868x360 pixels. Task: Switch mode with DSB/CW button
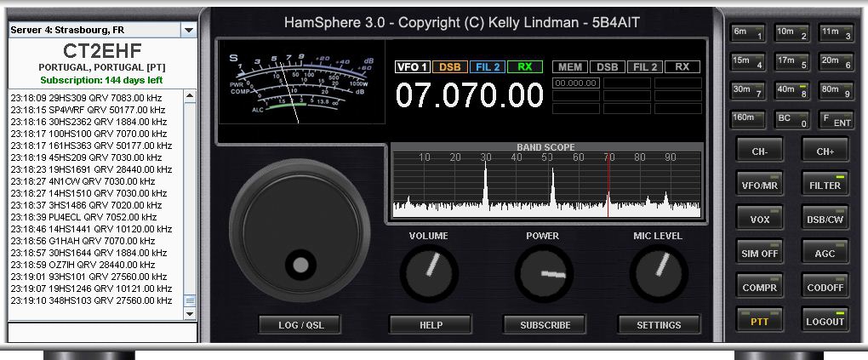click(x=825, y=220)
